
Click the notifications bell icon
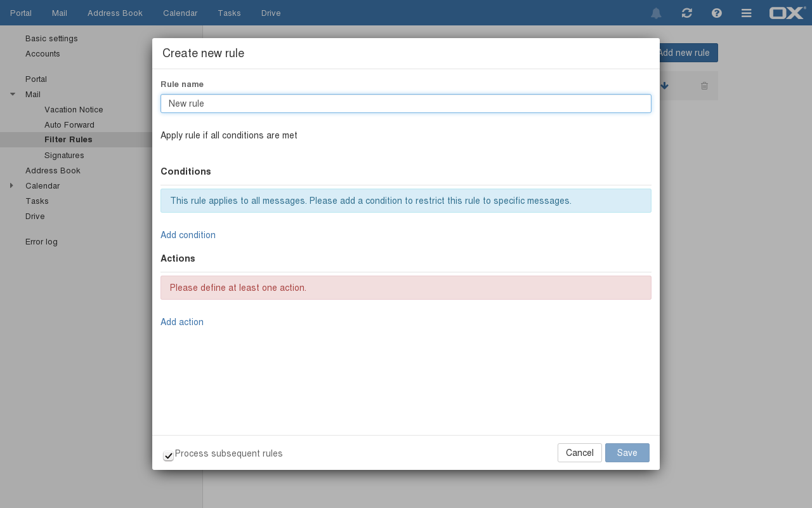point(656,13)
